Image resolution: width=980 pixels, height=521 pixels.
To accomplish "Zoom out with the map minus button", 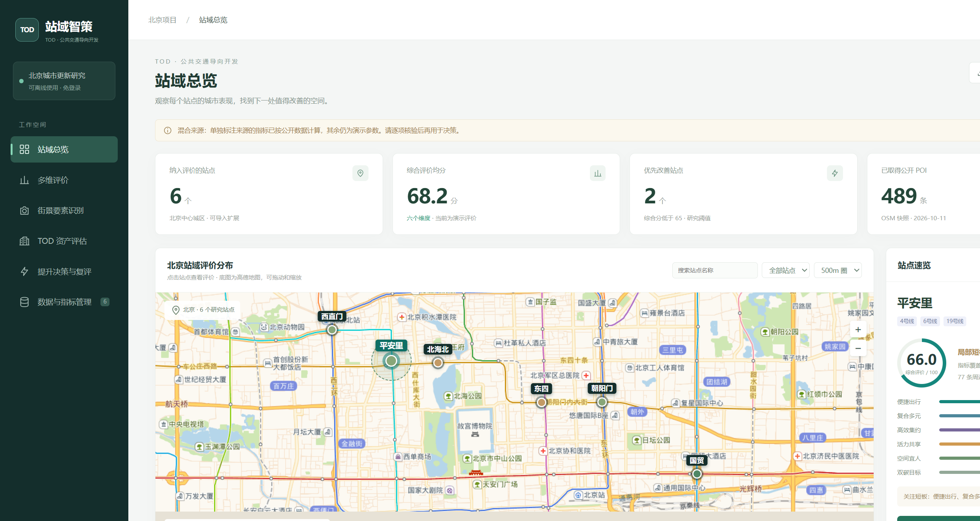I will click(x=858, y=348).
